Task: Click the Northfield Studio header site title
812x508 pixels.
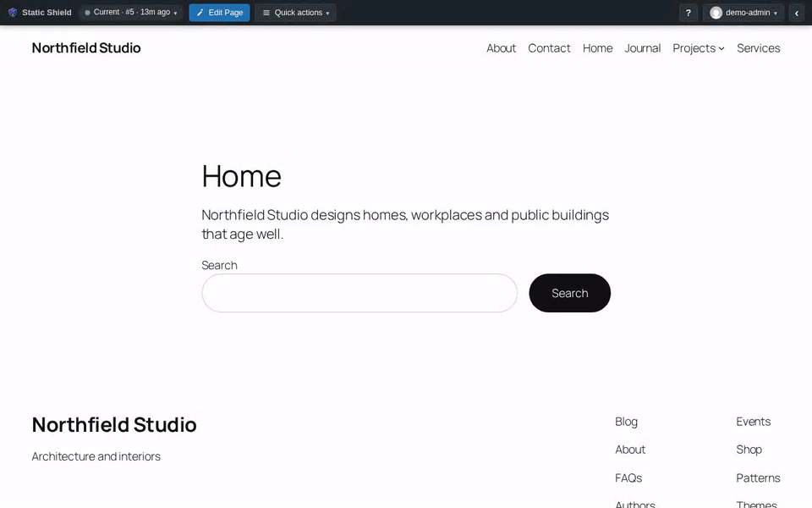Action: tap(86, 48)
